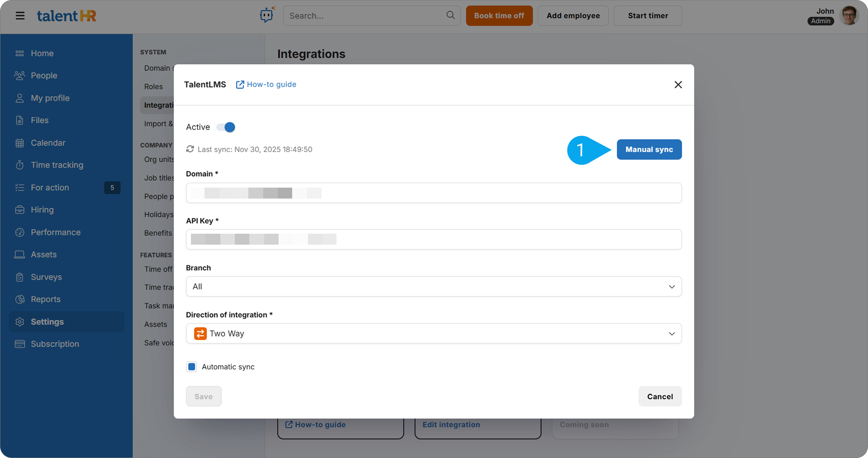Click the Reports pie chart icon

point(20,299)
